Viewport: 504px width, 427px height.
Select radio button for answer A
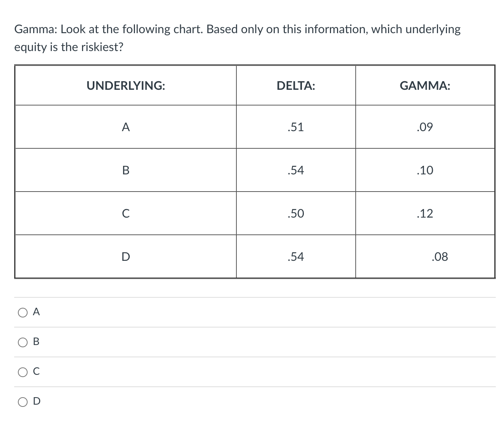click(22, 312)
